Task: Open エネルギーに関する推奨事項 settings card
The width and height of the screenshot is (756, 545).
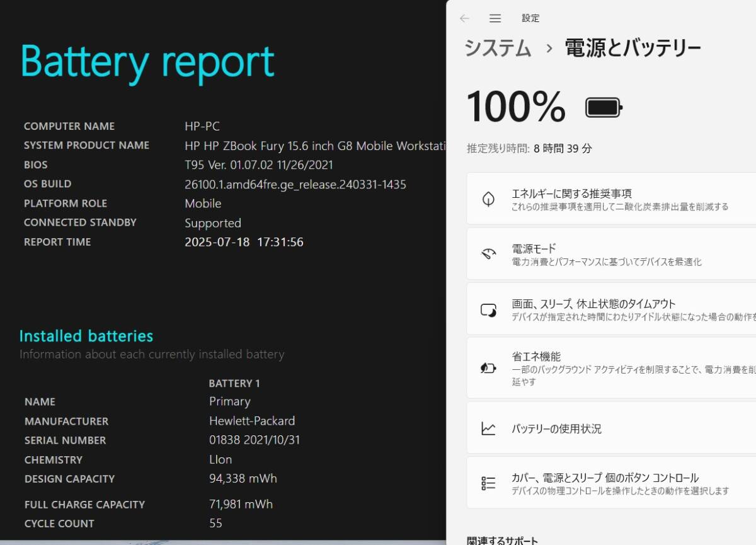Action: [611, 199]
